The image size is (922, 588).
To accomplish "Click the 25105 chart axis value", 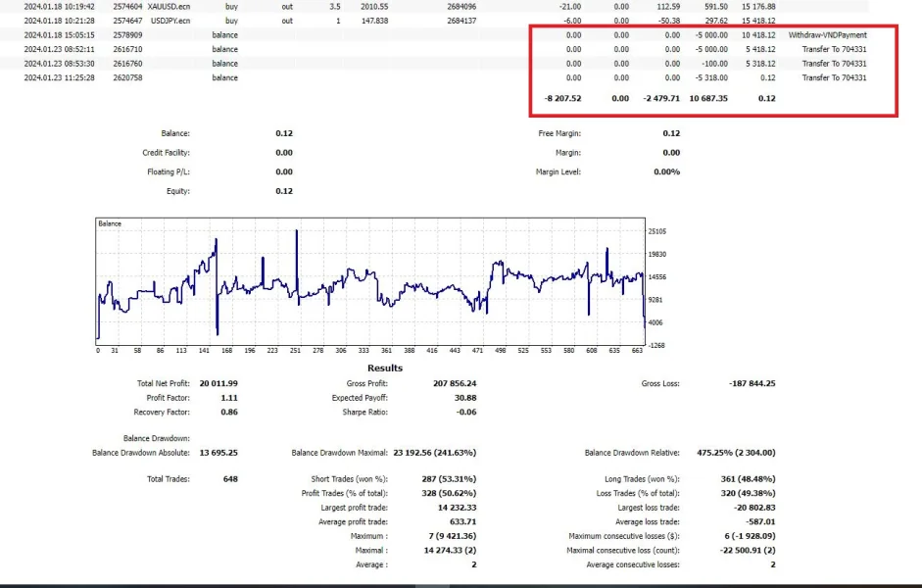I will pos(657,231).
